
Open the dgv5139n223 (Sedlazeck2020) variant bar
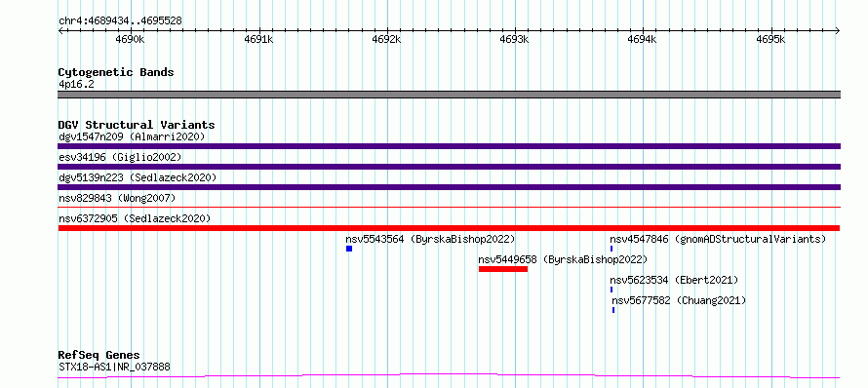[x=449, y=187]
